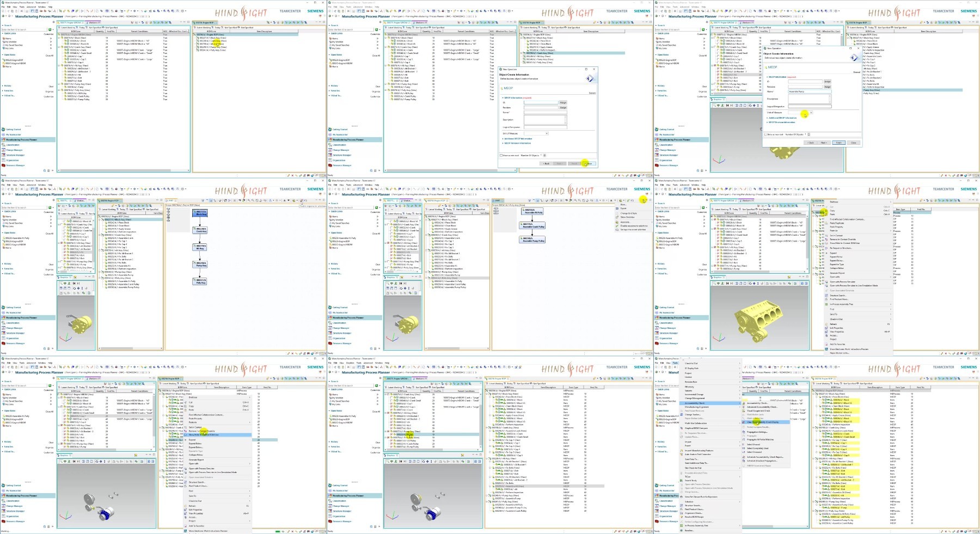Open Home quick link in Tools menu screenshot
This screenshot has height=534, width=980.
pyautogui.click(x=661, y=395)
